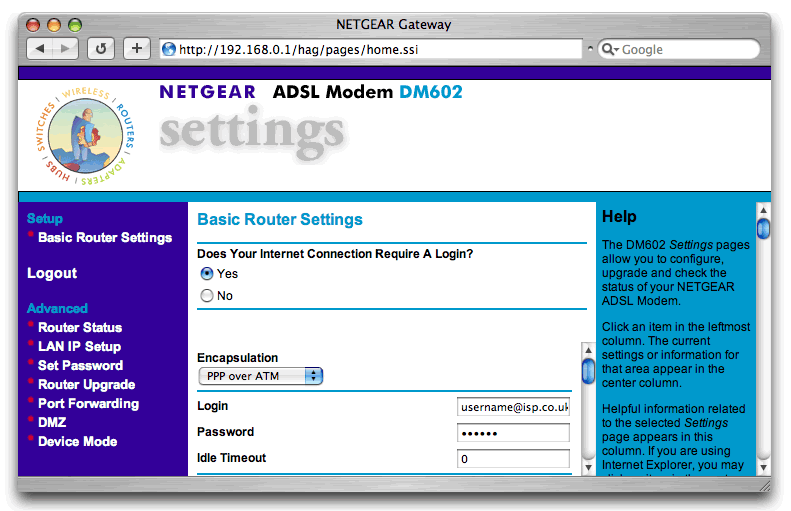
Task: Click the browser Back arrow button
Action: coord(39,49)
